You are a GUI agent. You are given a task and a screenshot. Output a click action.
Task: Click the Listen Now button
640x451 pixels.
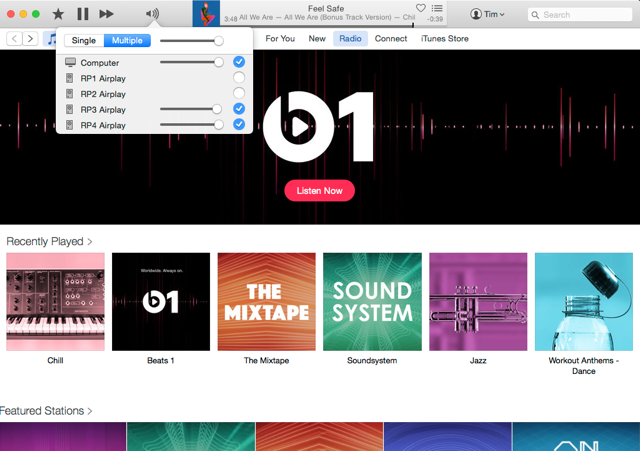pos(319,191)
